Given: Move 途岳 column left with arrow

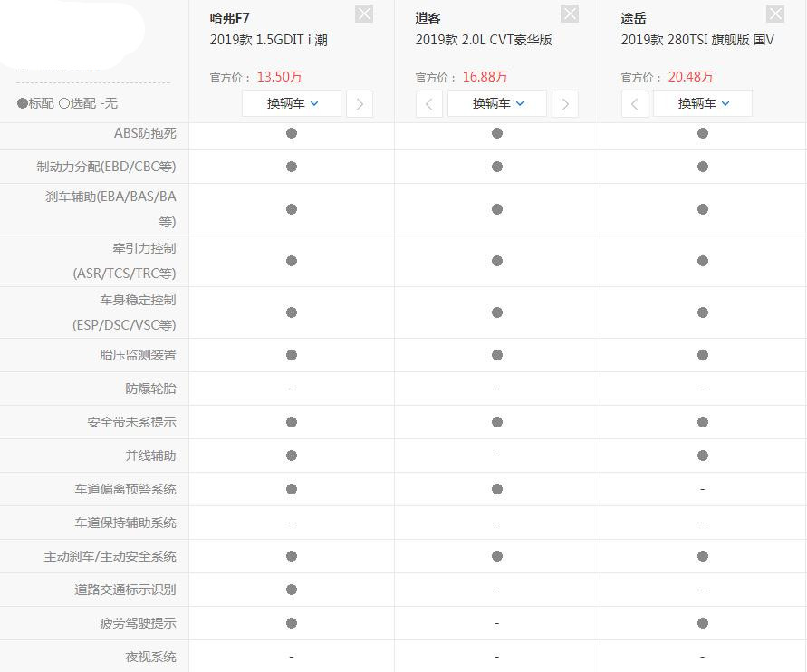Looking at the screenshot, I should (635, 104).
